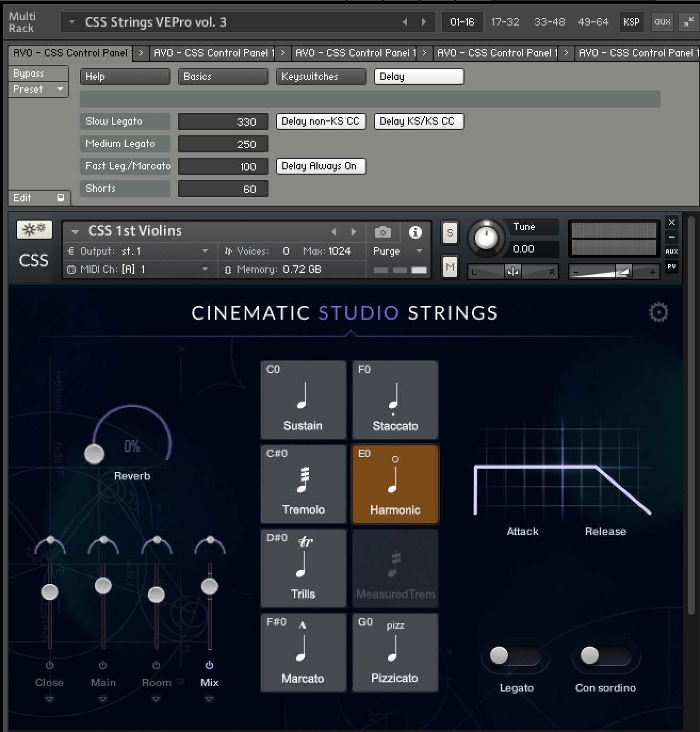Screen dimensions: 700x732
Task: Click the Slow Legato delay value field
Action: point(223,121)
